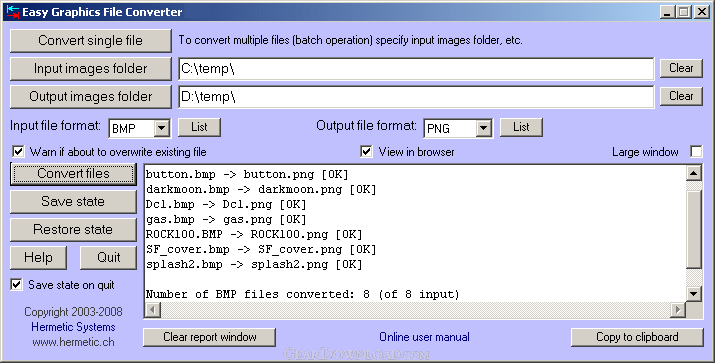Clear the output images folder path

pos(681,96)
